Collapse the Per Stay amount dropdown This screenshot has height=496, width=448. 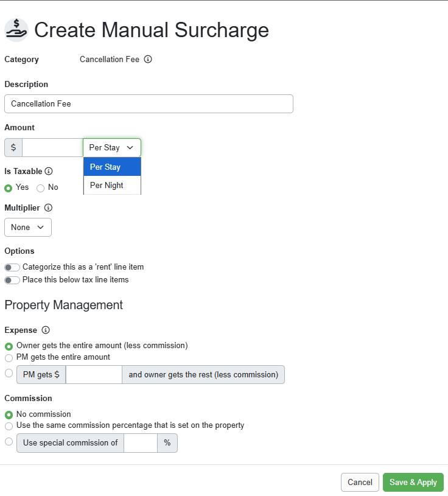pos(112,147)
